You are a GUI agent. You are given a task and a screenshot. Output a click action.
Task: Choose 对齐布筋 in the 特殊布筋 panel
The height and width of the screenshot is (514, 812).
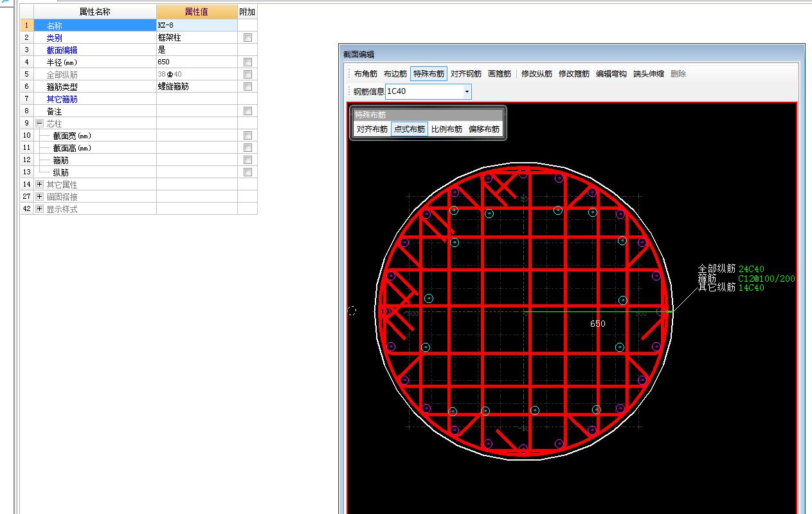click(x=372, y=129)
